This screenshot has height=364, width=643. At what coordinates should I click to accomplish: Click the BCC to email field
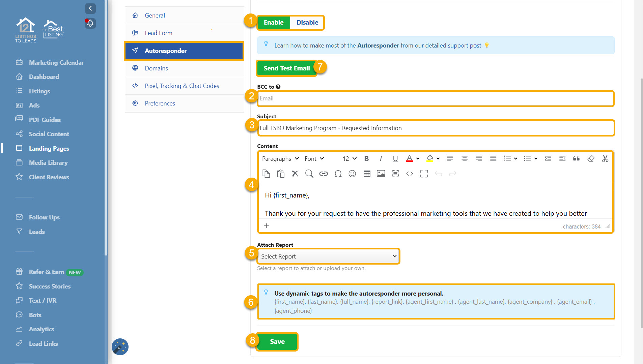[x=435, y=98]
